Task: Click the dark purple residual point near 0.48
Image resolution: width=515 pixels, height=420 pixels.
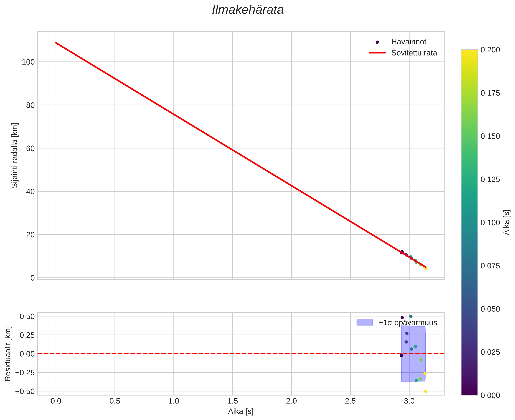Action: 402,317
